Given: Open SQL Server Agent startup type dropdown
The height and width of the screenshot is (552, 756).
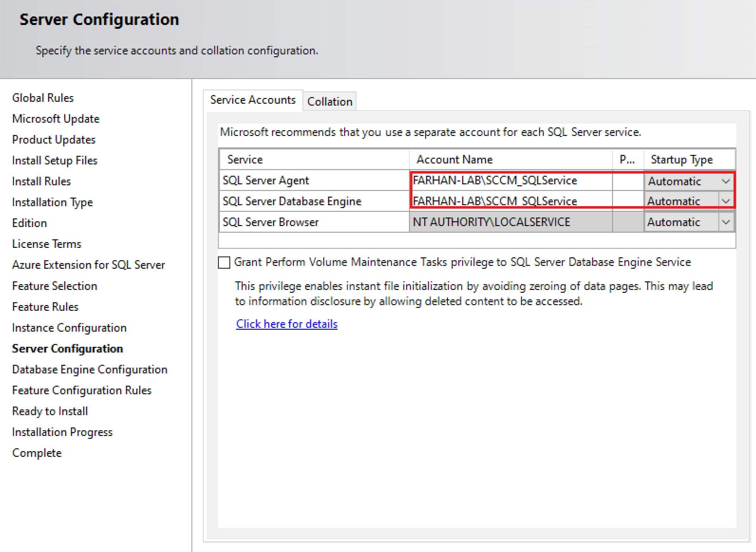Looking at the screenshot, I should pyautogui.click(x=725, y=181).
